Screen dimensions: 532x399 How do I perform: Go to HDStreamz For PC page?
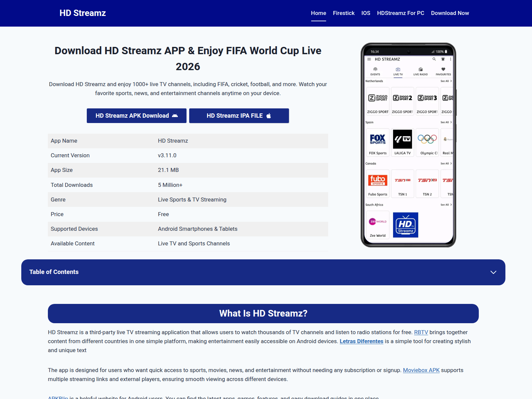tap(401, 13)
